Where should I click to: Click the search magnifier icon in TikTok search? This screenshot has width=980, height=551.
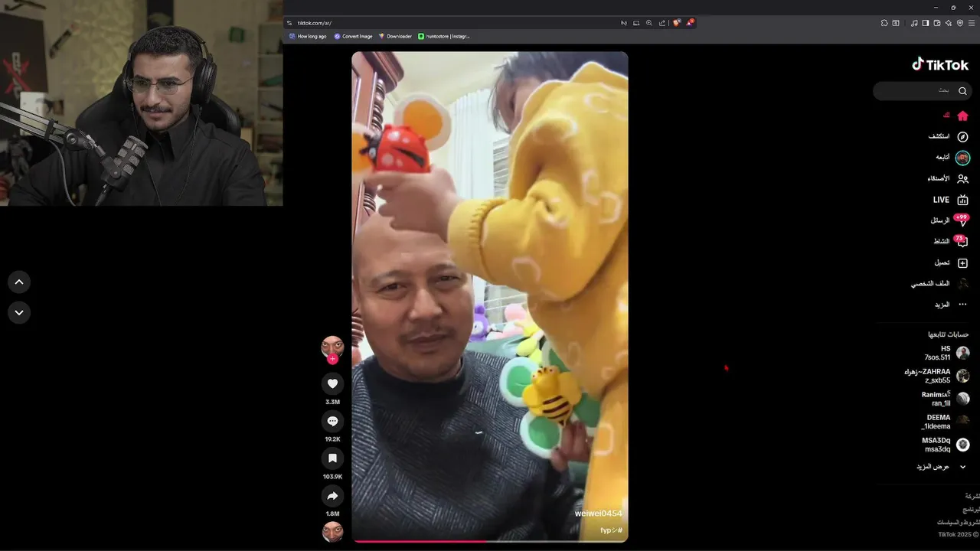[x=962, y=91]
